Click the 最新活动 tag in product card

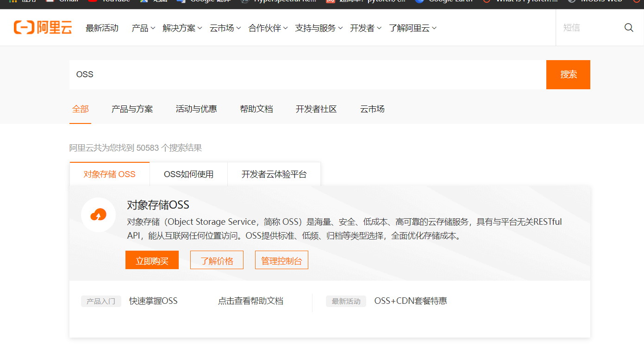tap(346, 302)
